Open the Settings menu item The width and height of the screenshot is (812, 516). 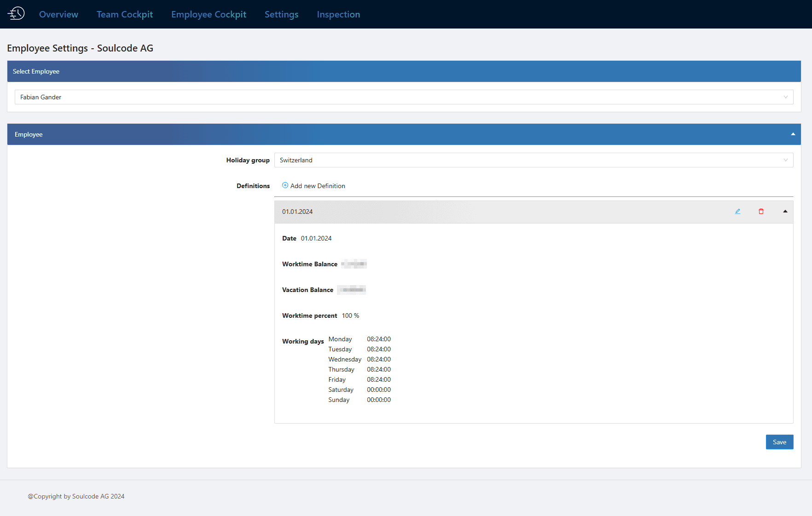281,14
